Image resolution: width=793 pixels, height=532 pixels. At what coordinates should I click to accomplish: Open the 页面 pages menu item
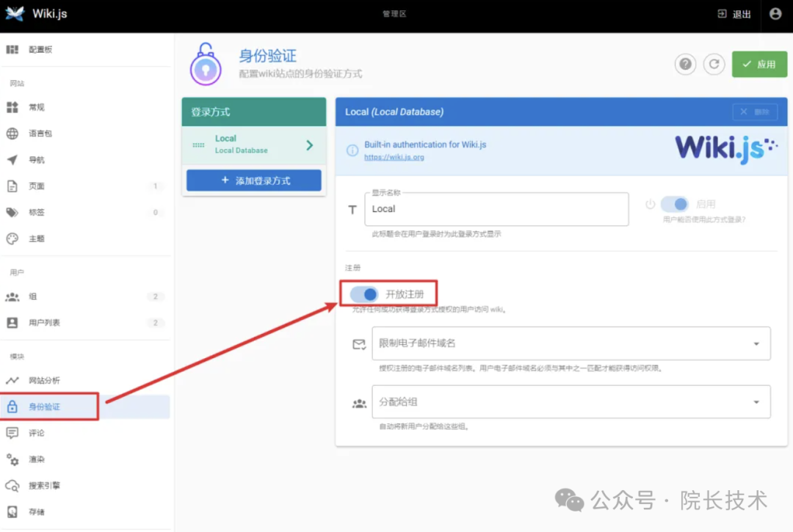coord(86,186)
